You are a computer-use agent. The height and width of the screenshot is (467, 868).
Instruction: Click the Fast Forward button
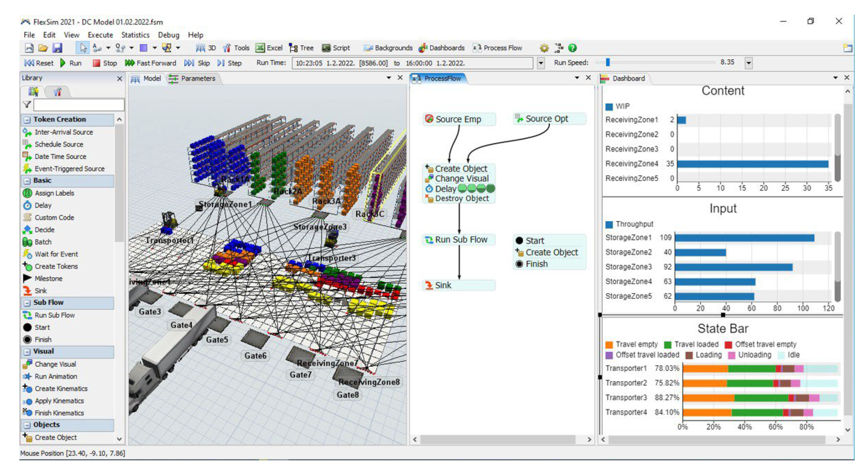151,63
